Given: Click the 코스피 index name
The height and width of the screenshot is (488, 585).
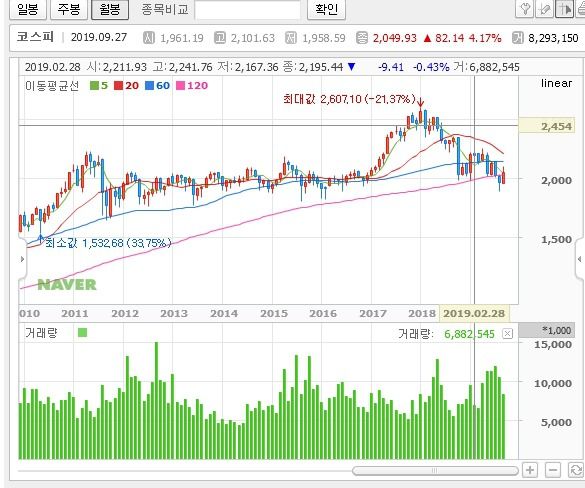Looking at the screenshot, I should coord(35,37).
